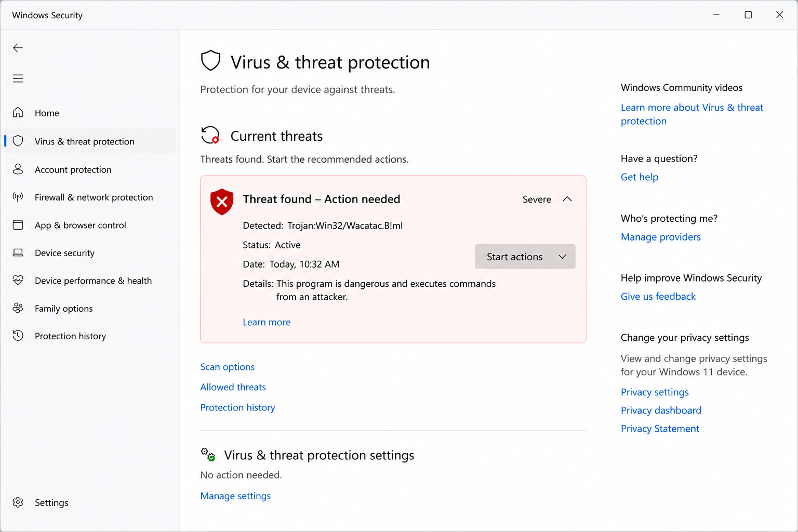Open Manage providers link

click(661, 236)
